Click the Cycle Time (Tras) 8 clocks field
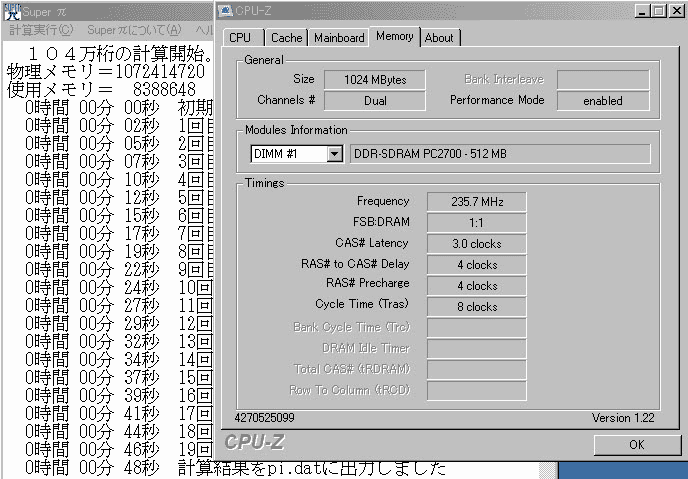 476,307
